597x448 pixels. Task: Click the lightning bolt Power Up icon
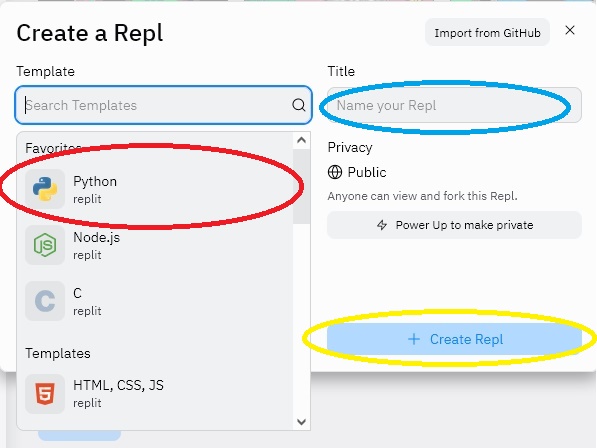tap(382, 225)
